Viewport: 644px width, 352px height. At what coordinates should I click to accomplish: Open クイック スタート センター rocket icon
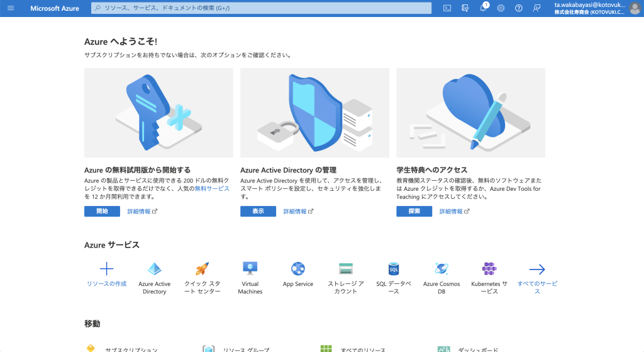tap(202, 269)
